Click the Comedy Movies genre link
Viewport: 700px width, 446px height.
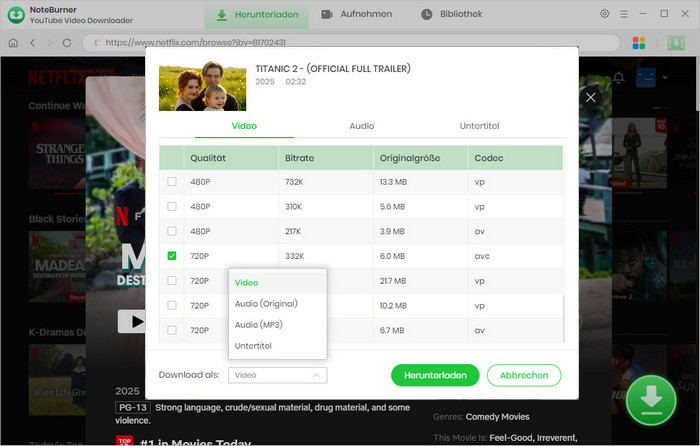coord(497,417)
